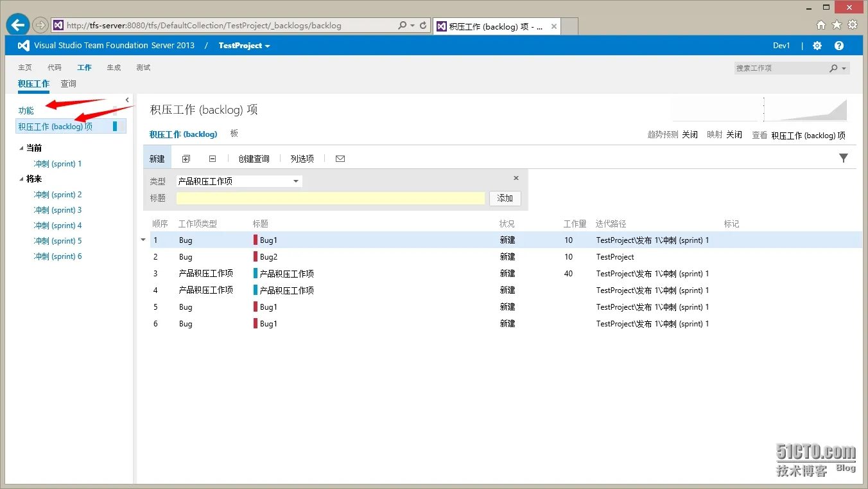Switch to the 板 board view tab

(x=234, y=134)
